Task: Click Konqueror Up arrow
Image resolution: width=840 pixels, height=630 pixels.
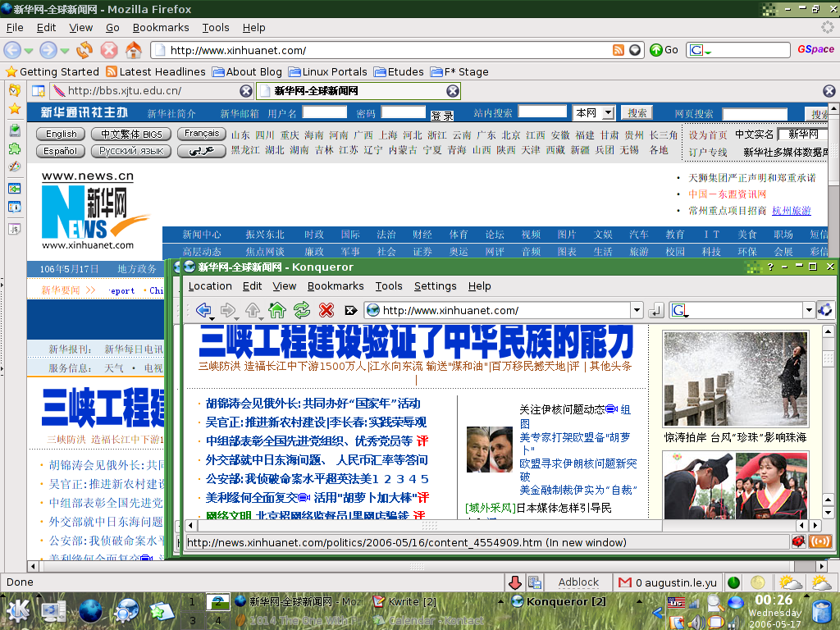Action: (x=253, y=309)
